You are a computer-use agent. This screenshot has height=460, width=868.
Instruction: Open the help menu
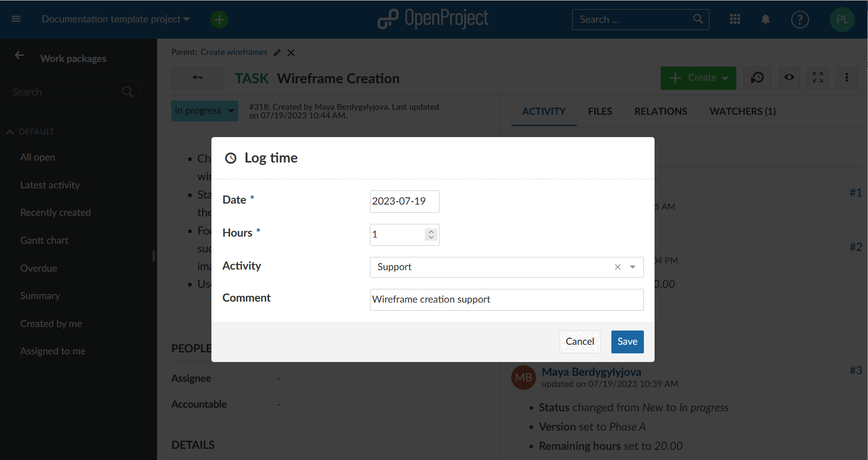tap(799, 19)
